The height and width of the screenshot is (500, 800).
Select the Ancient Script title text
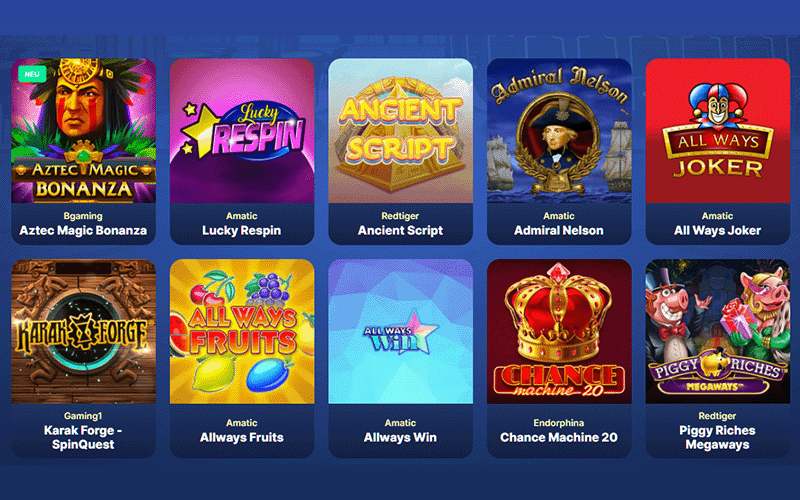[401, 231]
